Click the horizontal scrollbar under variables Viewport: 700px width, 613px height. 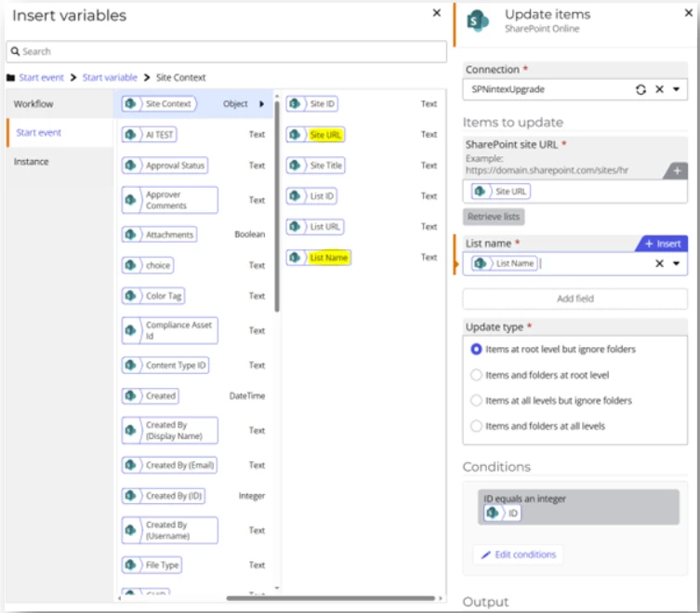pyautogui.click(x=330, y=598)
